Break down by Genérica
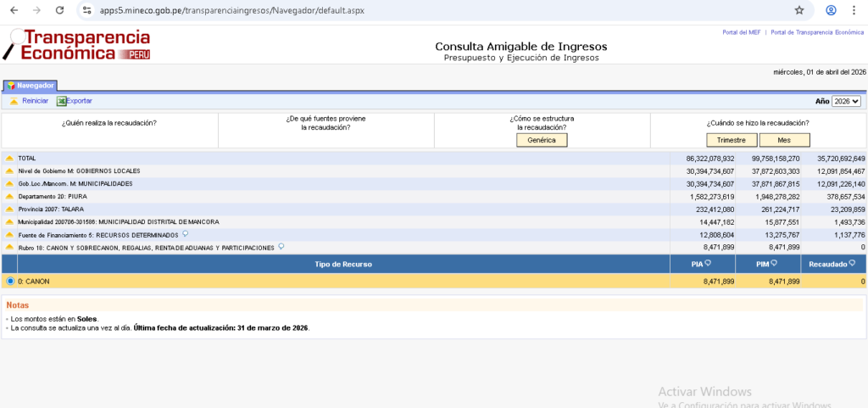The height and width of the screenshot is (408, 868). (541, 140)
